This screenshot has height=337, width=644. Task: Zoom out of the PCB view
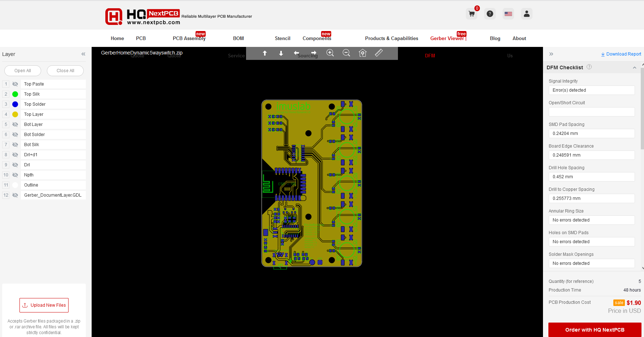pos(346,53)
